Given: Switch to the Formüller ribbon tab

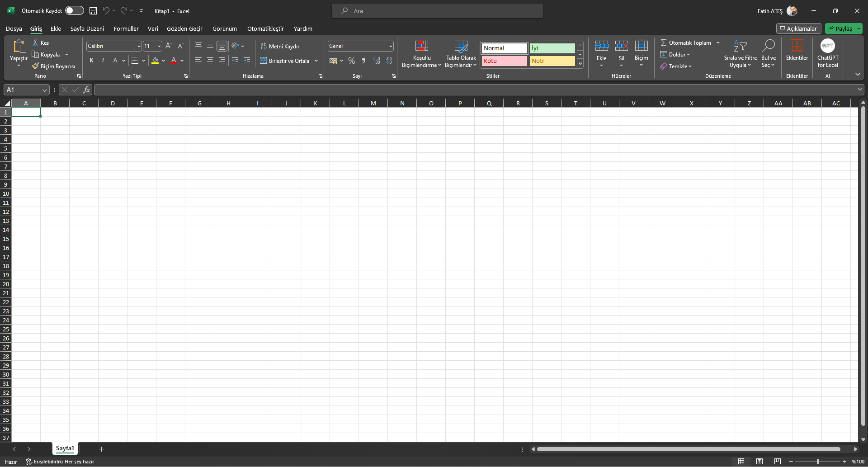Looking at the screenshot, I should coord(126,28).
